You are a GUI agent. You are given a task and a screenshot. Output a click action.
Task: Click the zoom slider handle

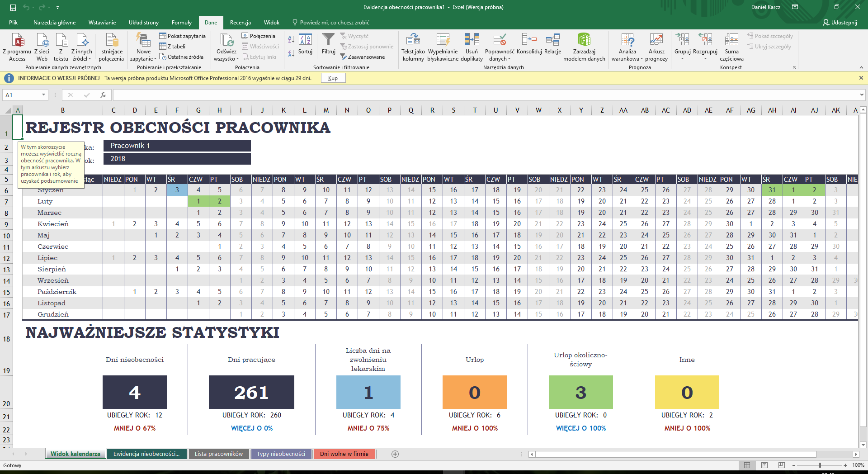[x=820, y=465]
